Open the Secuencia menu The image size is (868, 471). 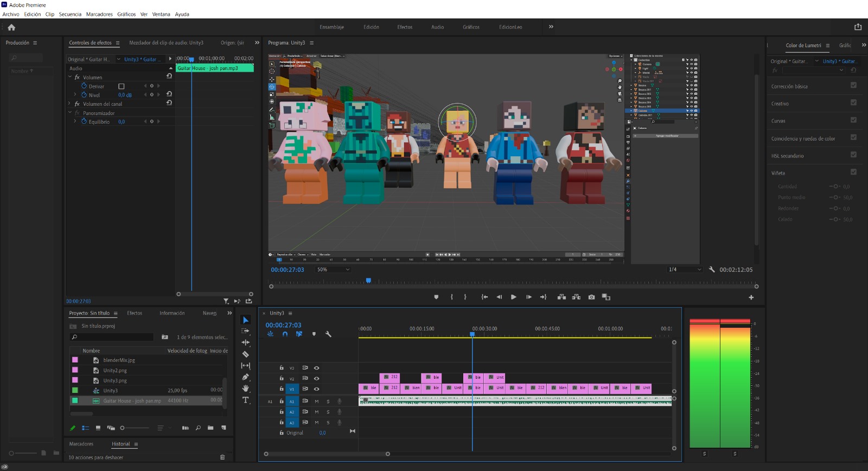(70, 14)
